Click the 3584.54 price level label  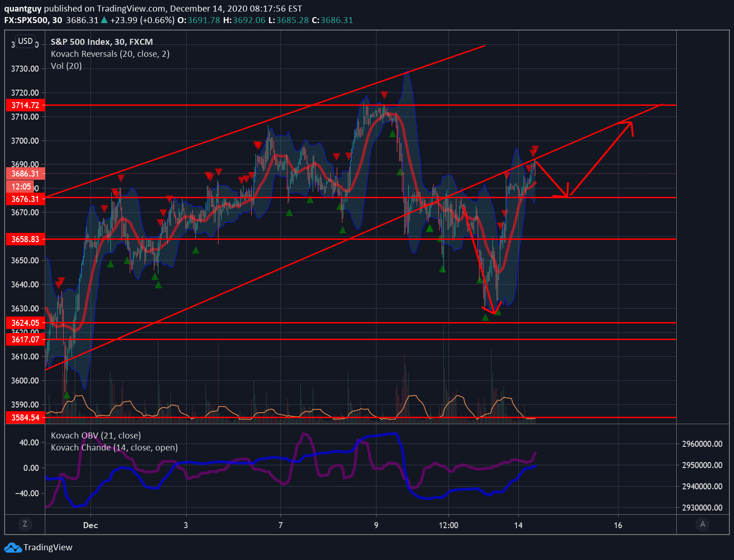(x=25, y=418)
